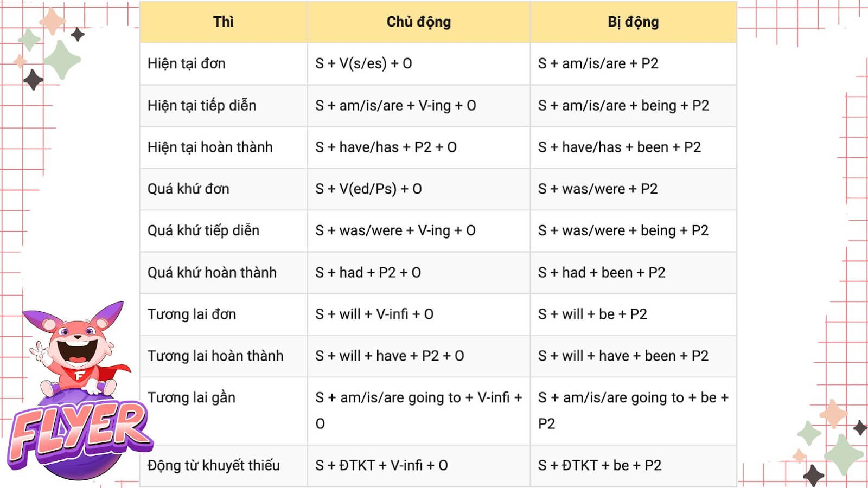Click the "S + had + been + P2" cell
The width and height of the screenshot is (868, 488).
click(602, 273)
